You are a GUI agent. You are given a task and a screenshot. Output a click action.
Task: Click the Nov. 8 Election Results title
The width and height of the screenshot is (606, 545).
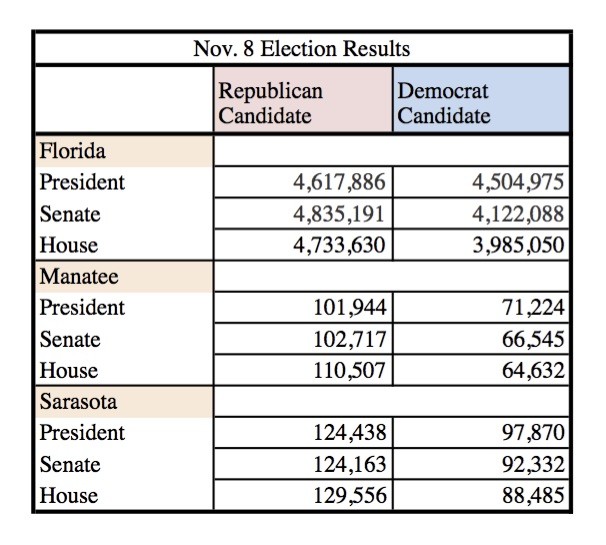coord(301,48)
